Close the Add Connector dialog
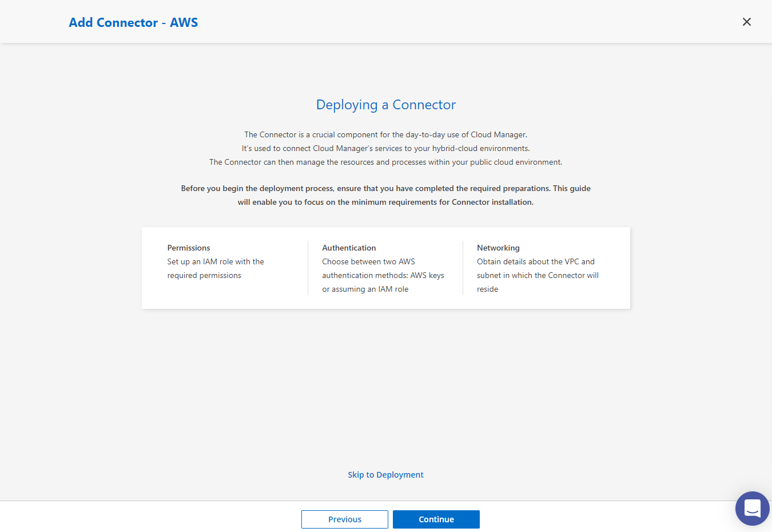 click(747, 22)
